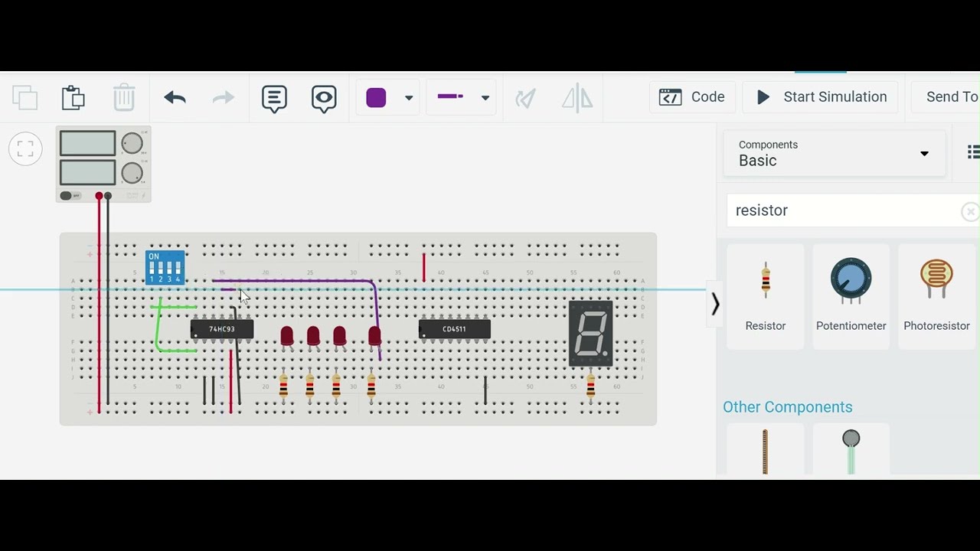Select the CD4511 chip

(x=455, y=329)
